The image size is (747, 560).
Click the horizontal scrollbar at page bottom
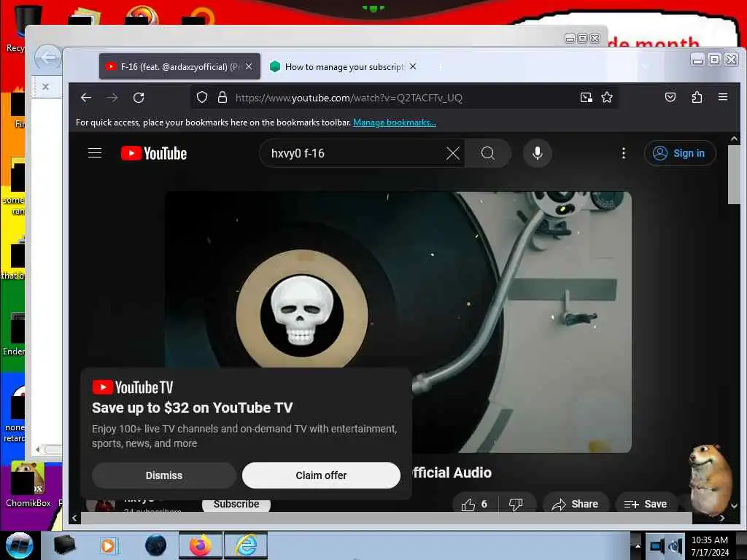(x=386, y=518)
